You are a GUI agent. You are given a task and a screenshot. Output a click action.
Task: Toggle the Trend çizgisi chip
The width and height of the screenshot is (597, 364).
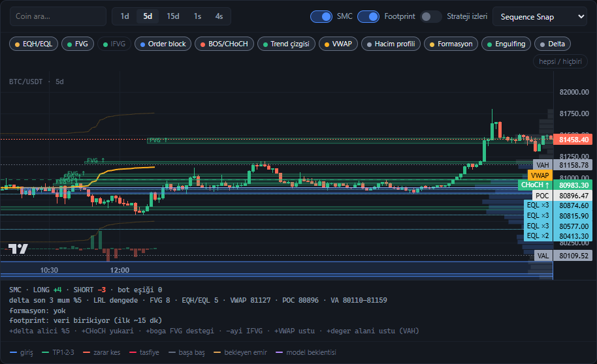pos(286,44)
